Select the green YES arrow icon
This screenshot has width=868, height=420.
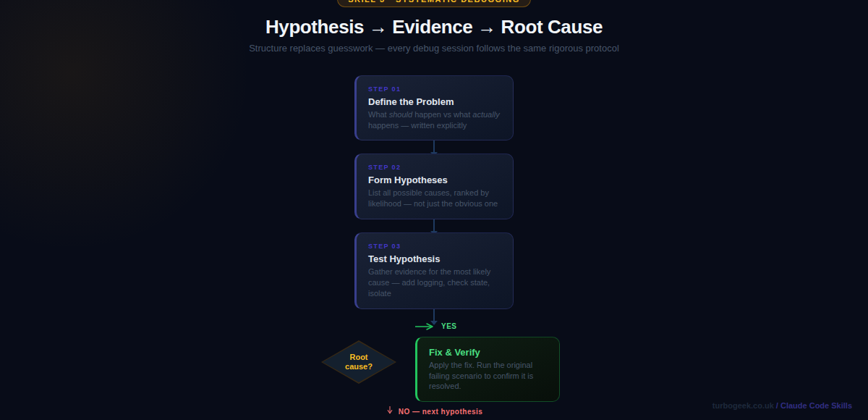tap(424, 326)
